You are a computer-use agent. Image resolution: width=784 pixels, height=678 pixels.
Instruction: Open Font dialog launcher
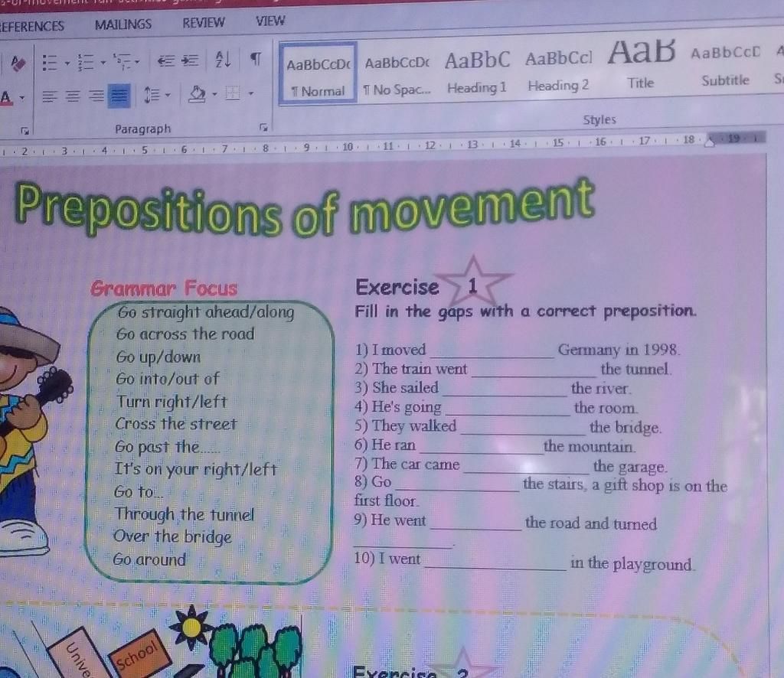tap(25, 131)
